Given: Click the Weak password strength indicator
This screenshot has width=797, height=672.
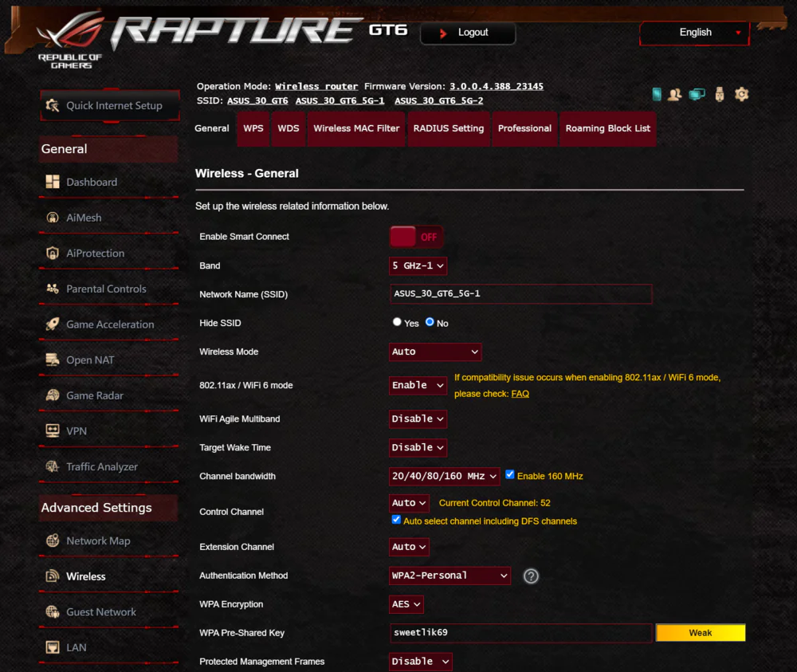Looking at the screenshot, I should coord(701,633).
